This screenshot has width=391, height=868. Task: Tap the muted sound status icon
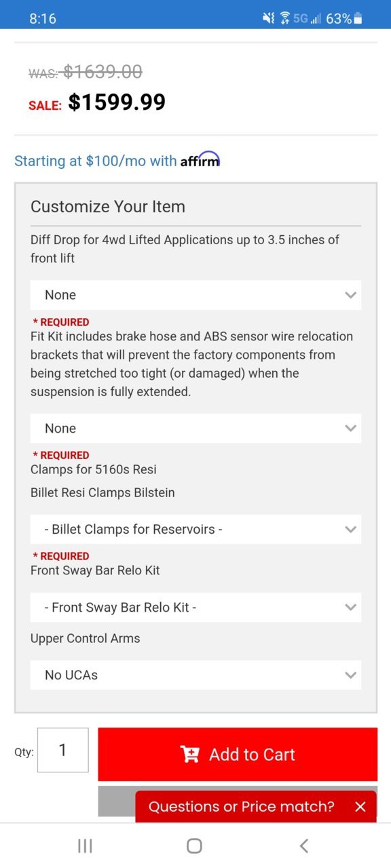click(x=269, y=18)
